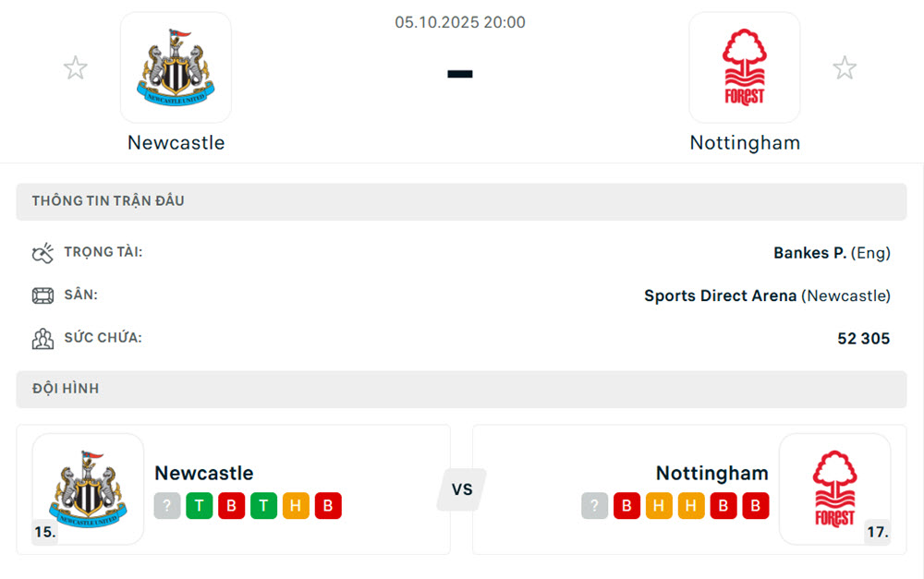
Task: Click the Nottingham team name in header
Action: [x=745, y=143]
